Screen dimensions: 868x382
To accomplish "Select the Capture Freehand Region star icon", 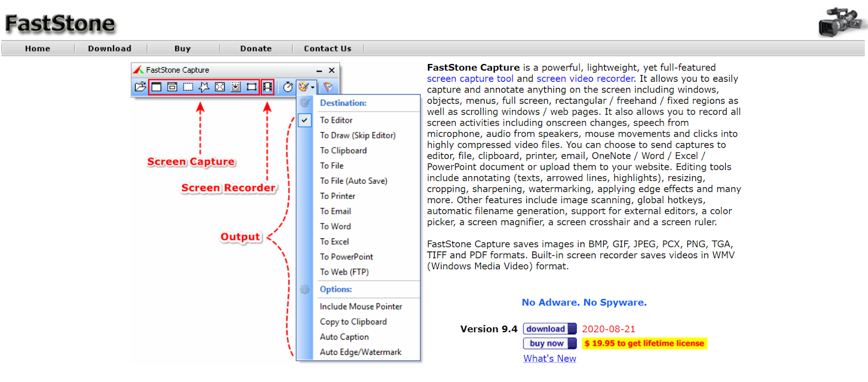I will click(x=204, y=87).
